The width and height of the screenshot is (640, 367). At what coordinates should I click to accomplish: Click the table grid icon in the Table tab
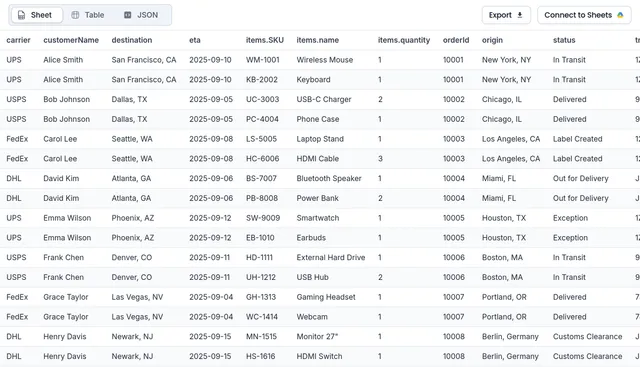(x=75, y=15)
